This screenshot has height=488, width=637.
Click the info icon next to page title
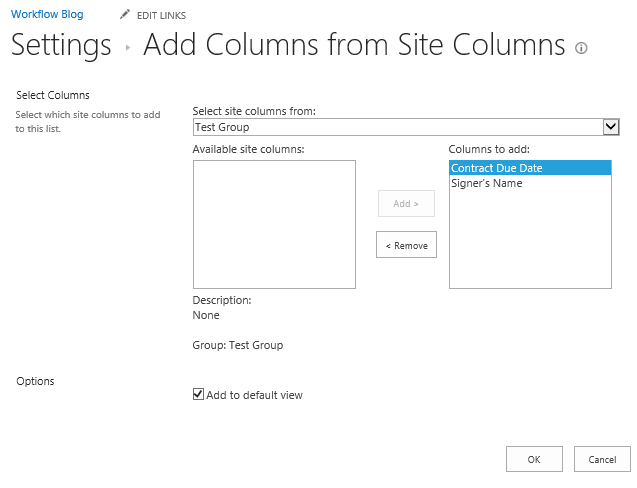(x=582, y=48)
